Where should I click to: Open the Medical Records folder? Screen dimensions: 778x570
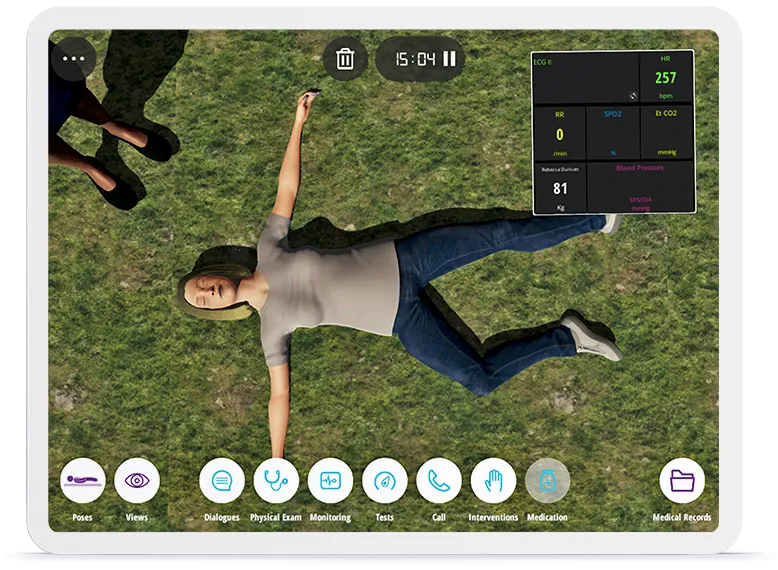[682, 480]
